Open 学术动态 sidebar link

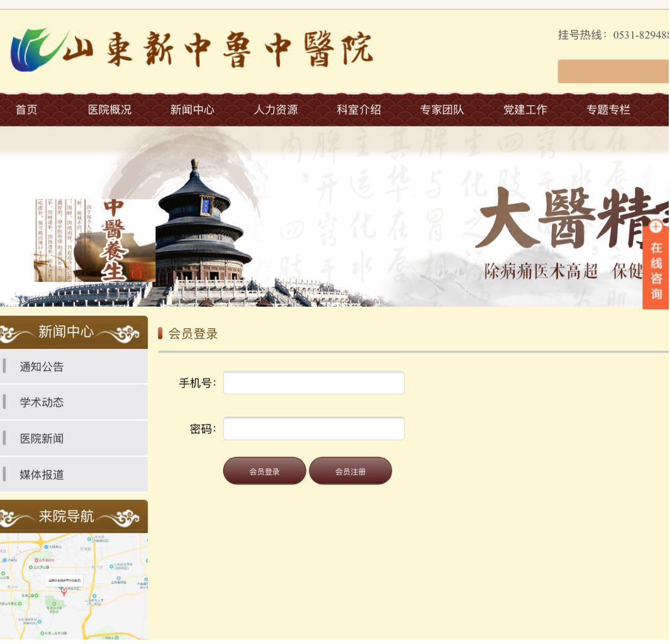pos(42,402)
